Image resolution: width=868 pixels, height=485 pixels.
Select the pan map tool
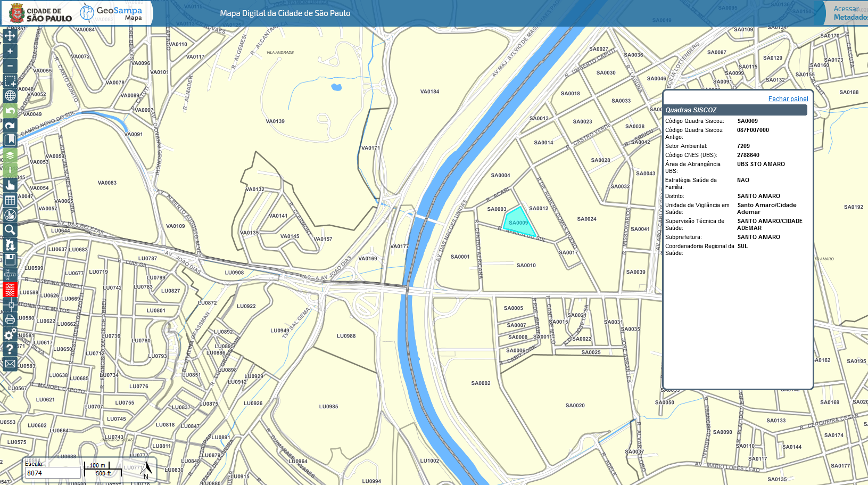pyautogui.click(x=10, y=36)
